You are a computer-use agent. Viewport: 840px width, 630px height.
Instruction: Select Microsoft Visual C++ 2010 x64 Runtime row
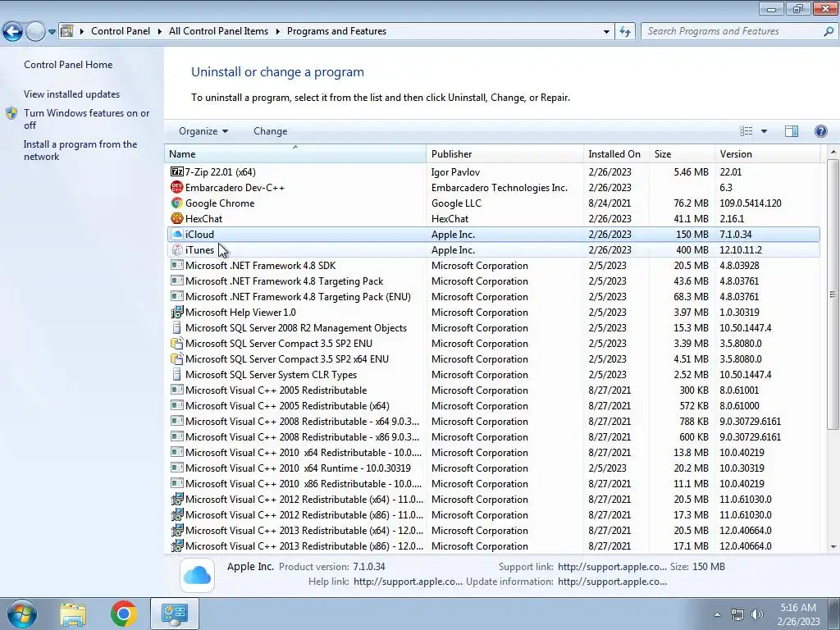click(x=493, y=468)
